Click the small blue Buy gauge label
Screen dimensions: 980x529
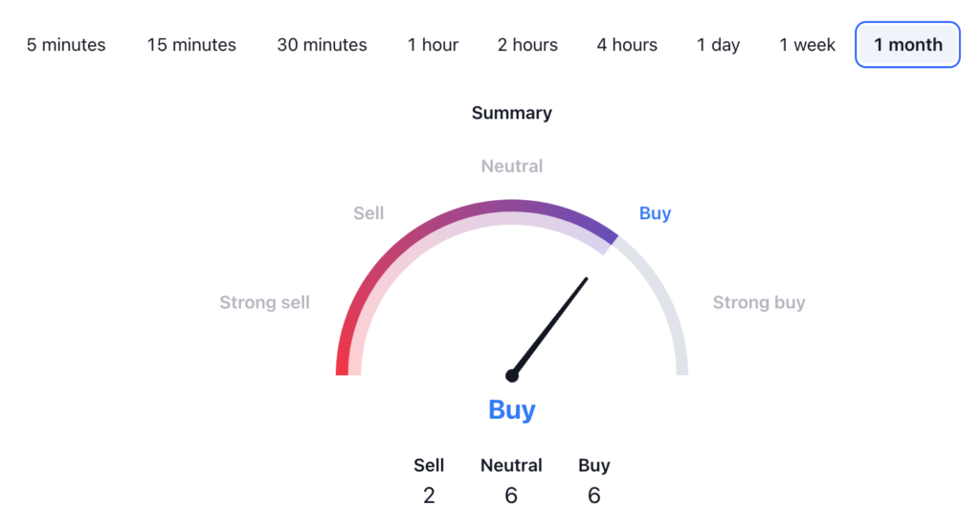click(655, 213)
